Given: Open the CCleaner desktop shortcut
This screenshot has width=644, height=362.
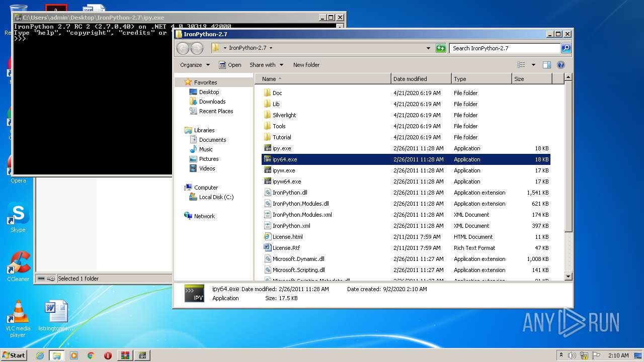Looking at the screenshot, I should (18, 266).
